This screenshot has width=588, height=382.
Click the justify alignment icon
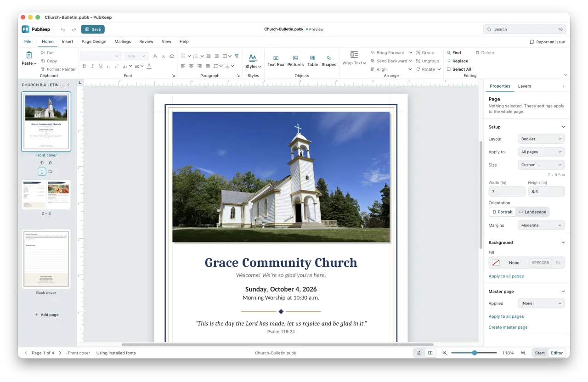click(208, 66)
